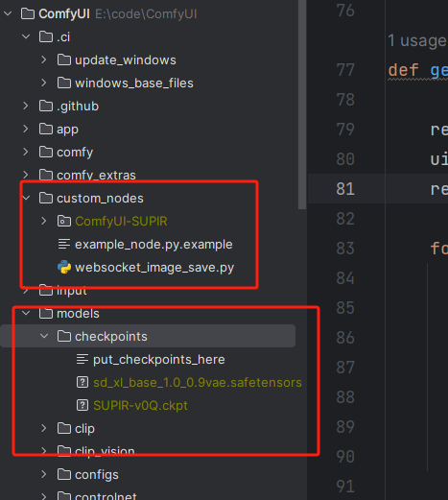Collapse the models folder chevron
This screenshot has width=448, height=500.
pos(26,313)
